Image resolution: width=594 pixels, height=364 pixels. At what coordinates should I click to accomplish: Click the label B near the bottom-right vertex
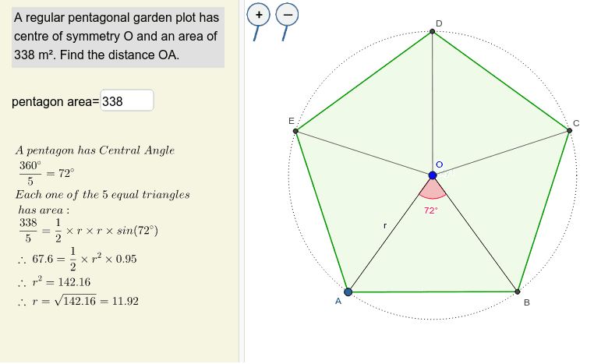point(526,302)
